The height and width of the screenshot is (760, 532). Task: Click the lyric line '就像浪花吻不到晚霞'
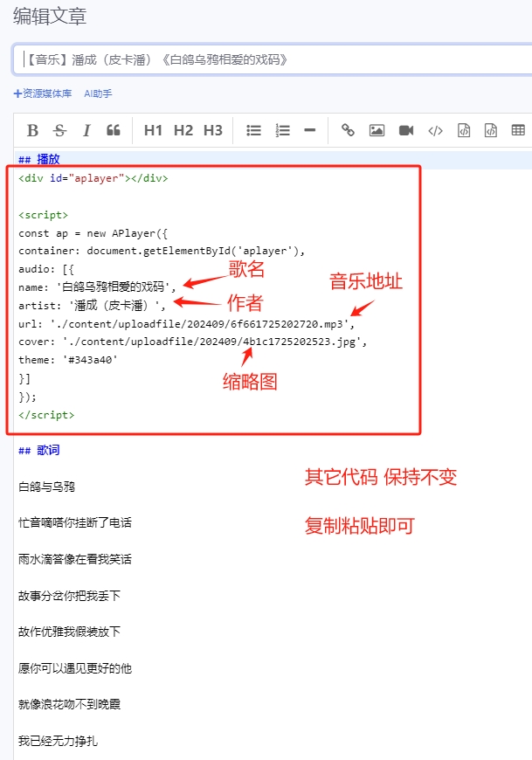69,704
